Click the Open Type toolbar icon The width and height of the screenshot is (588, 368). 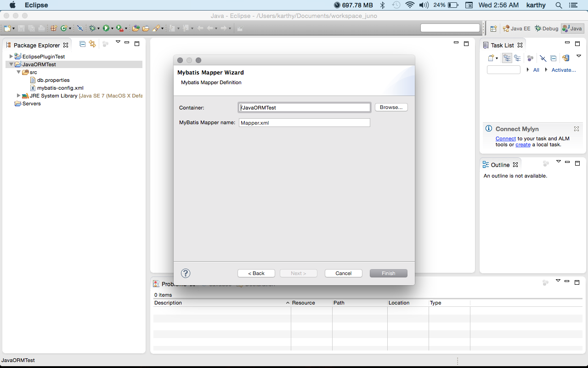pos(136,28)
